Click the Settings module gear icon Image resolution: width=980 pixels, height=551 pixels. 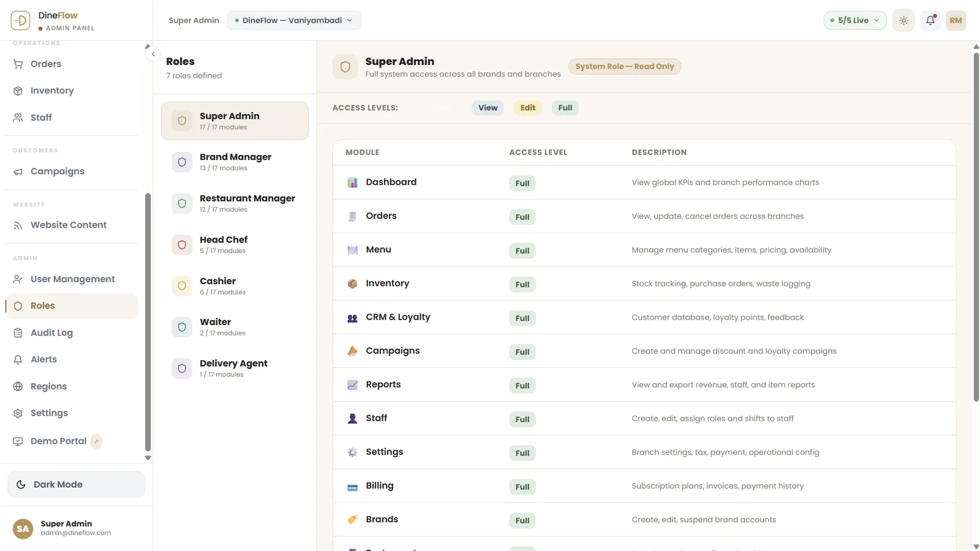(x=352, y=452)
